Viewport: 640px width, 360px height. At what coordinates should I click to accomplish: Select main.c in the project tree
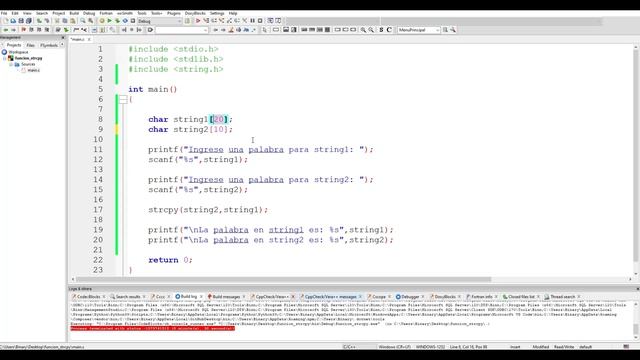click(x=33, y=70)
